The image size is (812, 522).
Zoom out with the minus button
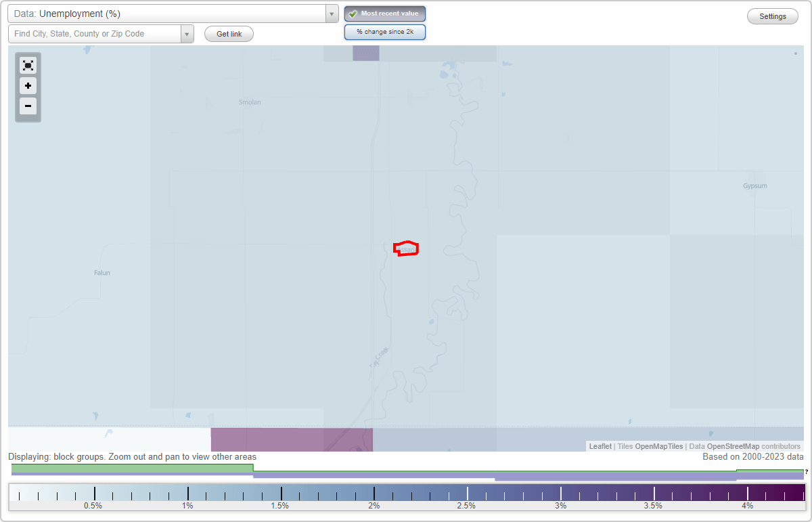pos(28,106)
